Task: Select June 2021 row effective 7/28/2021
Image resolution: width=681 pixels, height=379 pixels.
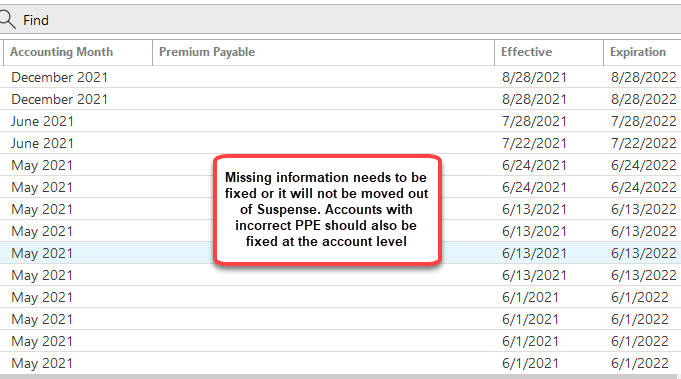Action: click(x=340, y=121)
